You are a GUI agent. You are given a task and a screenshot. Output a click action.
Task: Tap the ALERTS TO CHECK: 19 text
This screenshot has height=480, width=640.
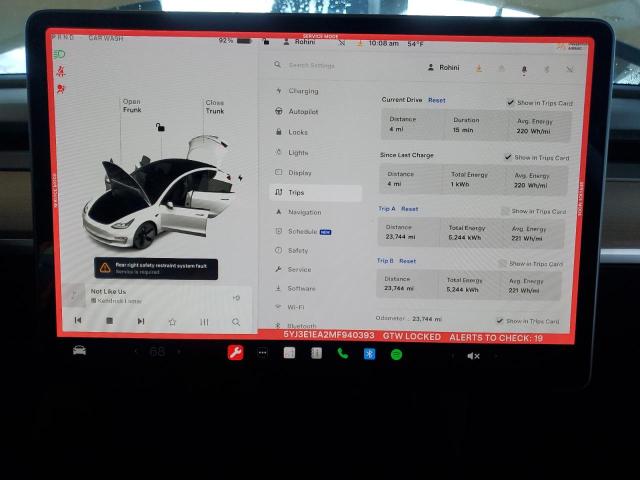[x=496, y=338]
